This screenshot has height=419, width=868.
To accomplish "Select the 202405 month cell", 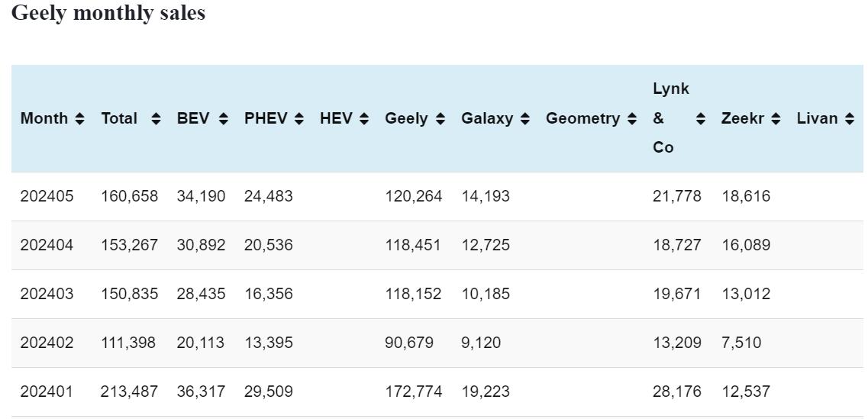I will pyautogui.click(x=47, y=196).
